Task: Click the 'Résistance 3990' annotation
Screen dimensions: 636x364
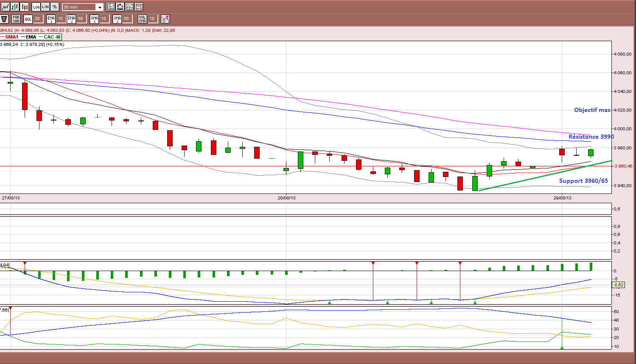Action: pyautogui.click(x=591, y=137)
